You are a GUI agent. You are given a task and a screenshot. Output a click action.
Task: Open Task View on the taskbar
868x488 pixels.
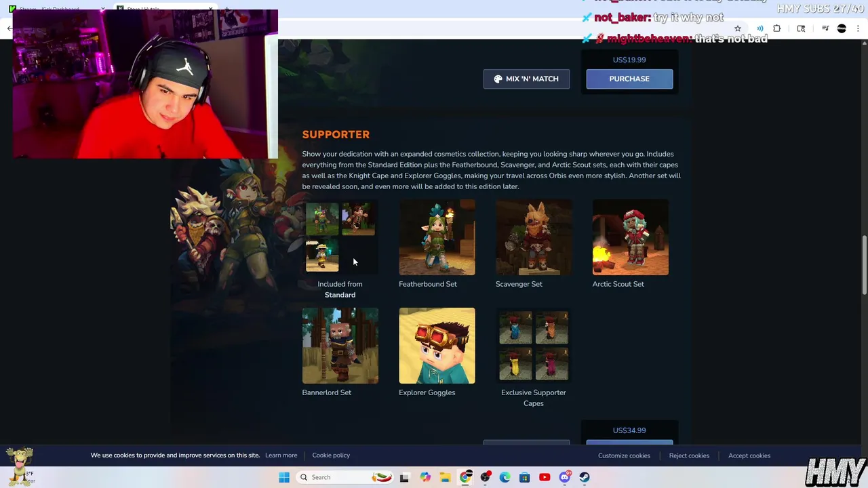(x=404, y=477)
